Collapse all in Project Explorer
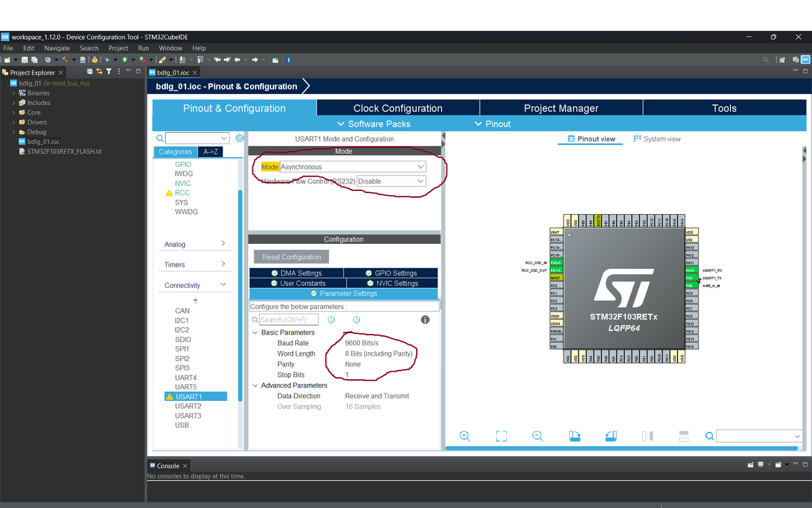Viewport: 812px width, 508px height. [90, 72]
